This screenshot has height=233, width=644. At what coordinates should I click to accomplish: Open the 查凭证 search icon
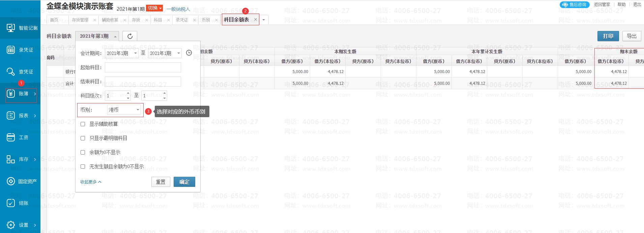pos(11,72)
